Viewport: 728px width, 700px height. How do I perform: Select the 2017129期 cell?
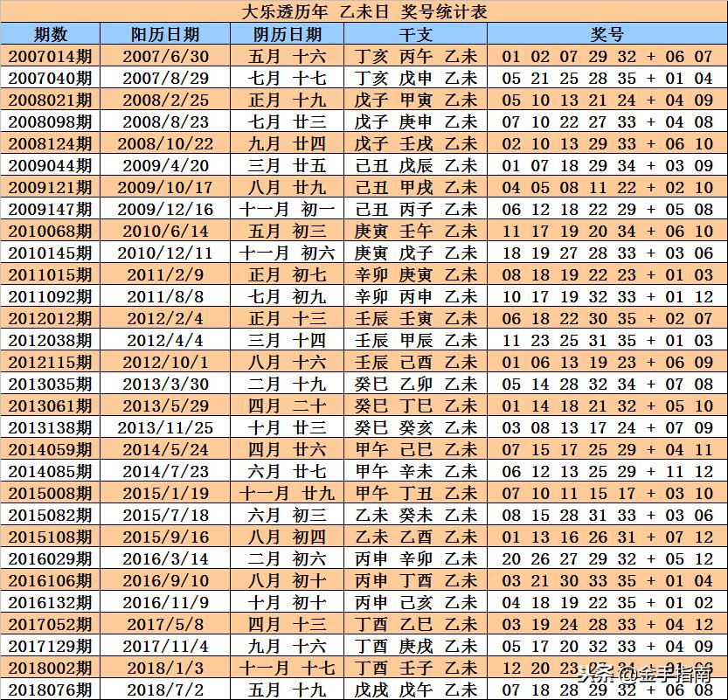pyautogui.click(x=50, y=646)
